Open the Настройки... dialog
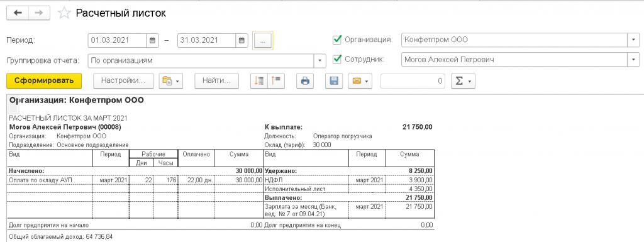The image size is (644, 242). point(124,81)
